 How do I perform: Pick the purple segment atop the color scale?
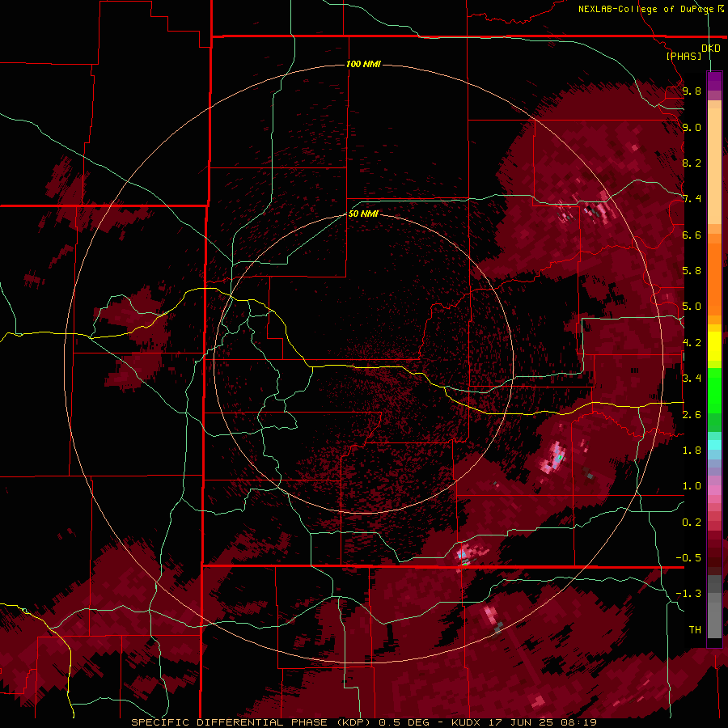714,81
